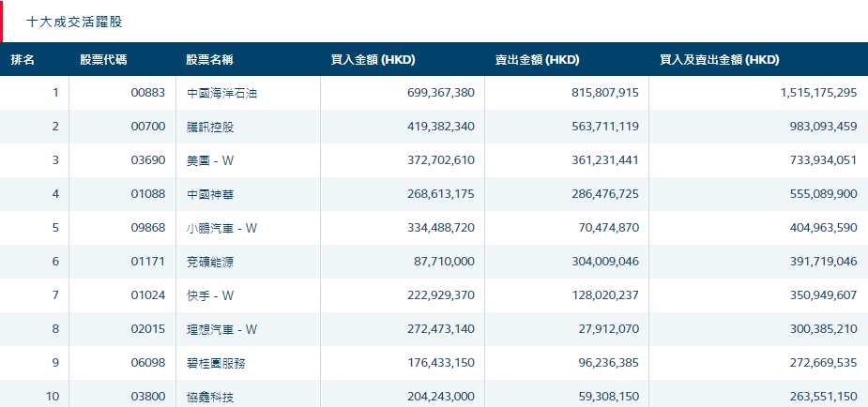Select stock name 協鑫科技
The image size is (868, 407).
[x=210, y=397]
